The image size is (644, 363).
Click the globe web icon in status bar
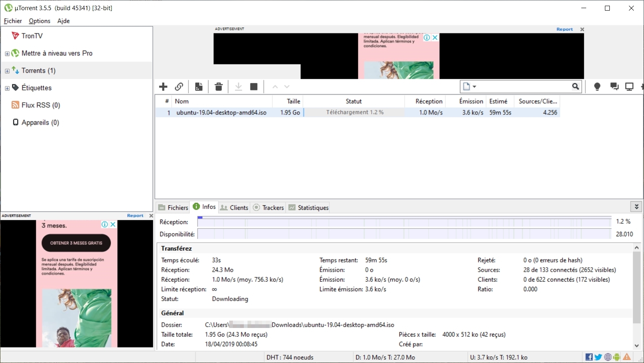coord(608,357)
